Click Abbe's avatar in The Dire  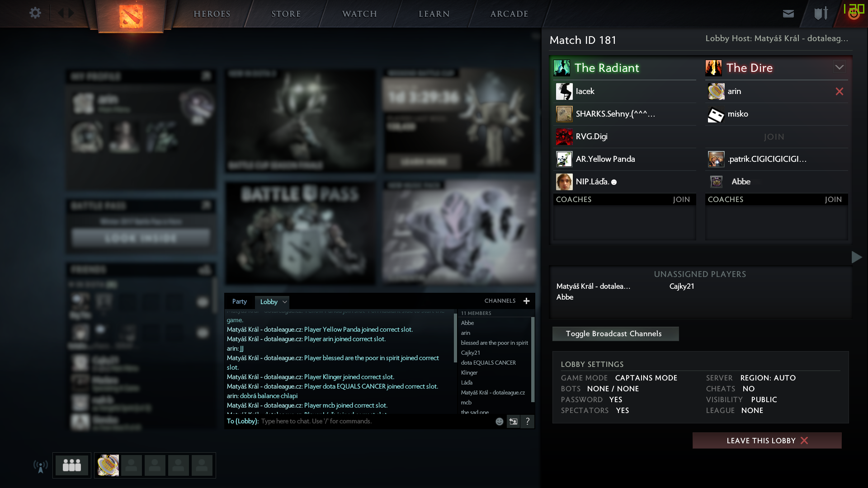click(x=716, y=182)
